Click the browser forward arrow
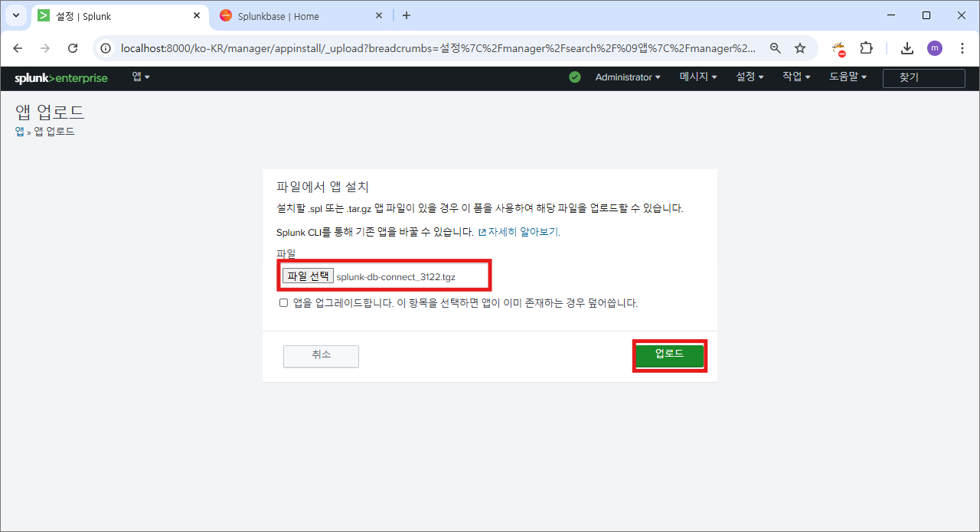Screen dimensions: 980x532 45,48
